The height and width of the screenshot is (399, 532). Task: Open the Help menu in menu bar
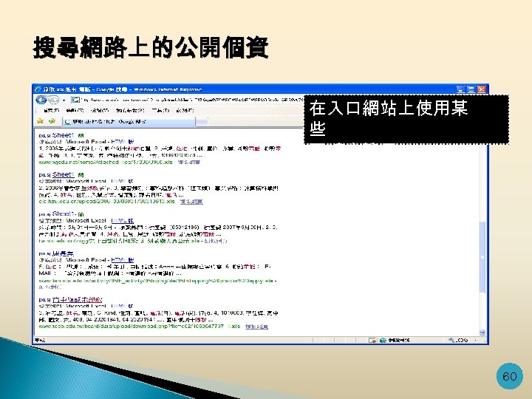pyautogui.click(x=185, y=110)
